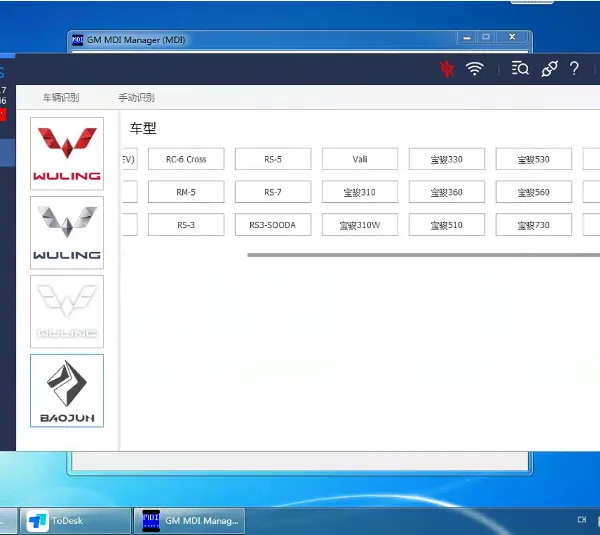Choose the Valli model
This screenshot has height=535, width=600.
click(360, 159)
